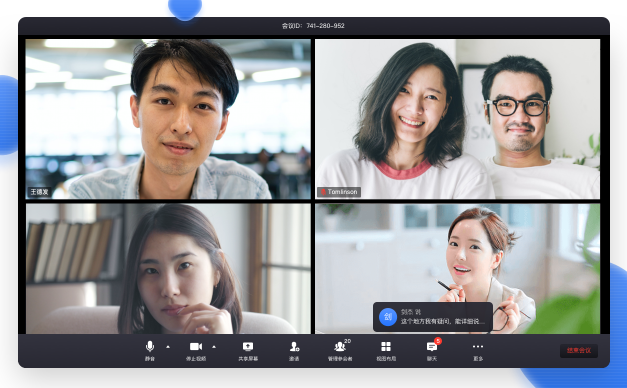Click the Tomlinson name label with the muted mic icon
Screen dimensions: 627x388
click(339, 192)
